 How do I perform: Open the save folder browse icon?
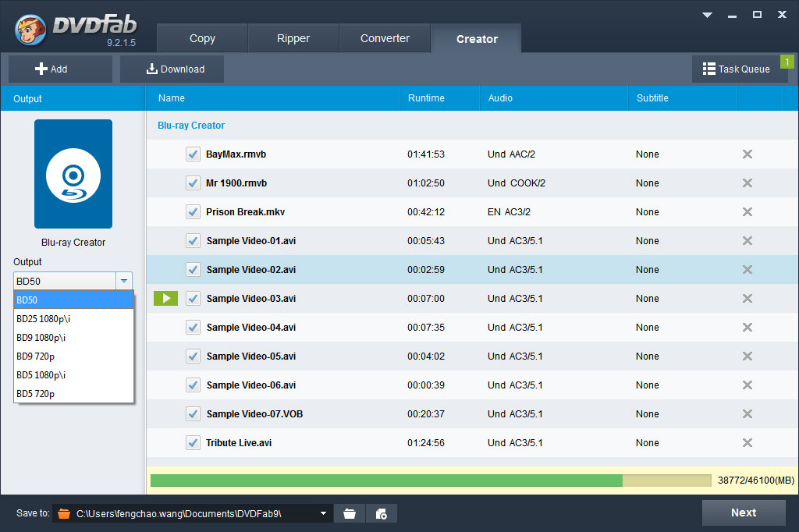[x=350, y=513]
